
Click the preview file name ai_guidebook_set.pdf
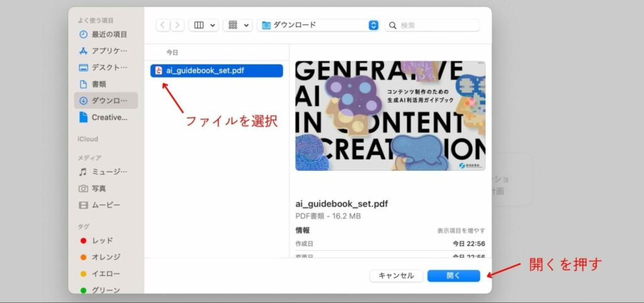tap(341, 204)
